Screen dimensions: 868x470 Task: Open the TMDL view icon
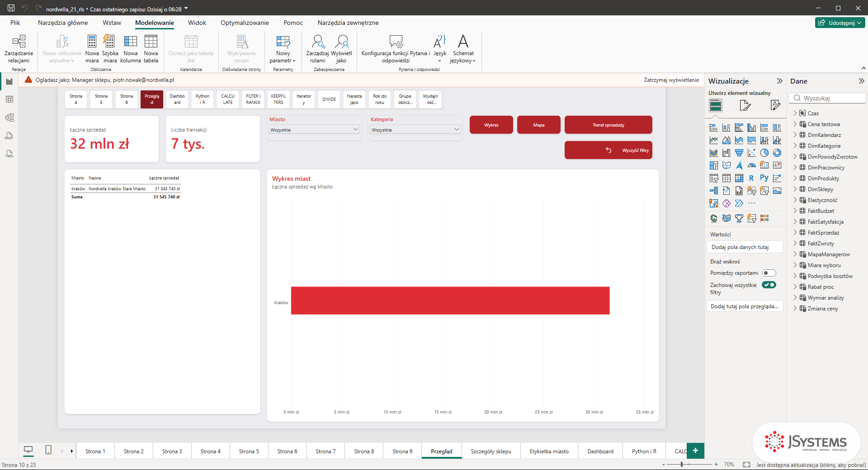(9, 154)
